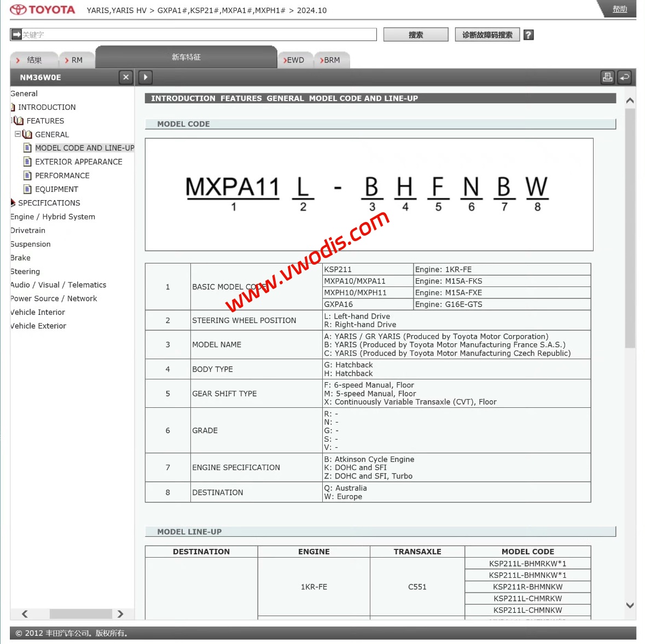Click the EQUIPMENT document icon

tap(27, 189)
